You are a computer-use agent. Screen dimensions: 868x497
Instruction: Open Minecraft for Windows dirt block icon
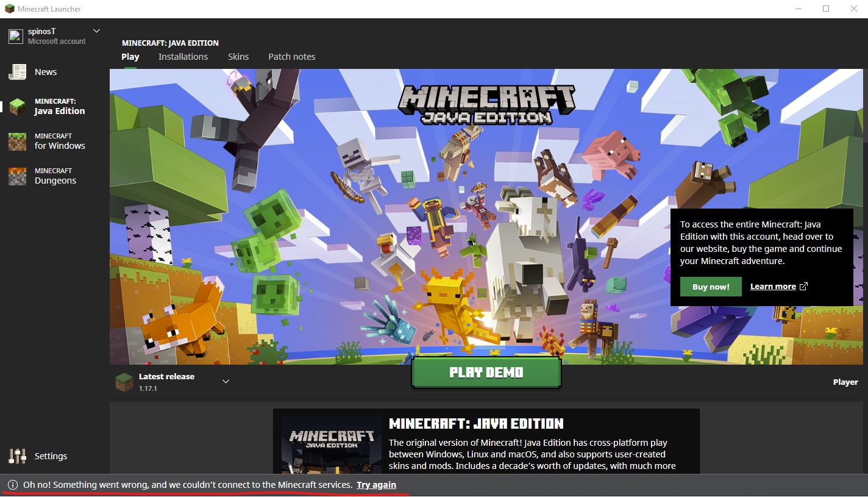(17, 141)
